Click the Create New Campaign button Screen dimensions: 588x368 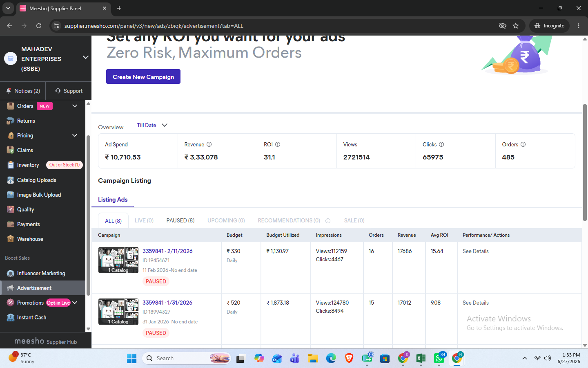tap(143, 76)
